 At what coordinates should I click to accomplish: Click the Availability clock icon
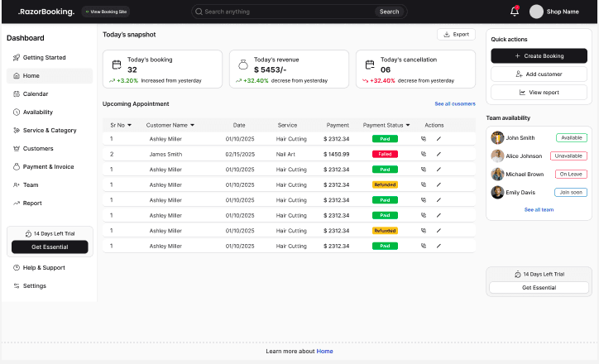point(17,112)
